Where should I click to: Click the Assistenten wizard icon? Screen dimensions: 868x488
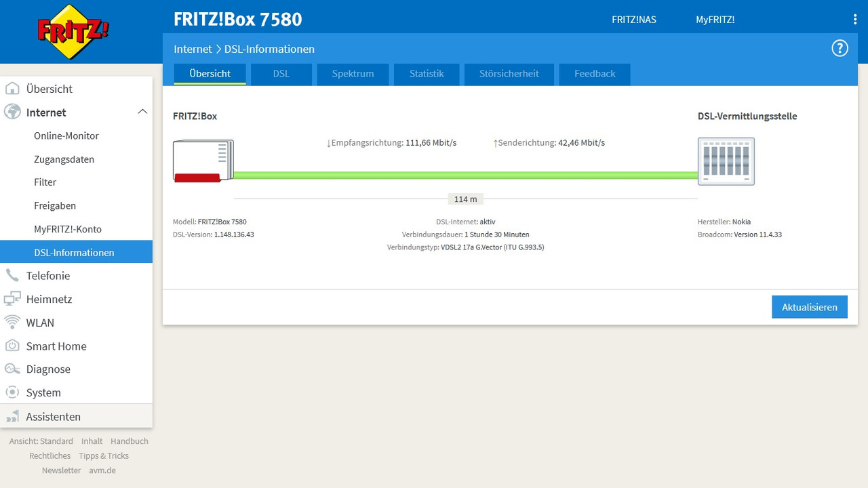pyautogui.click(x=12, y=416)
